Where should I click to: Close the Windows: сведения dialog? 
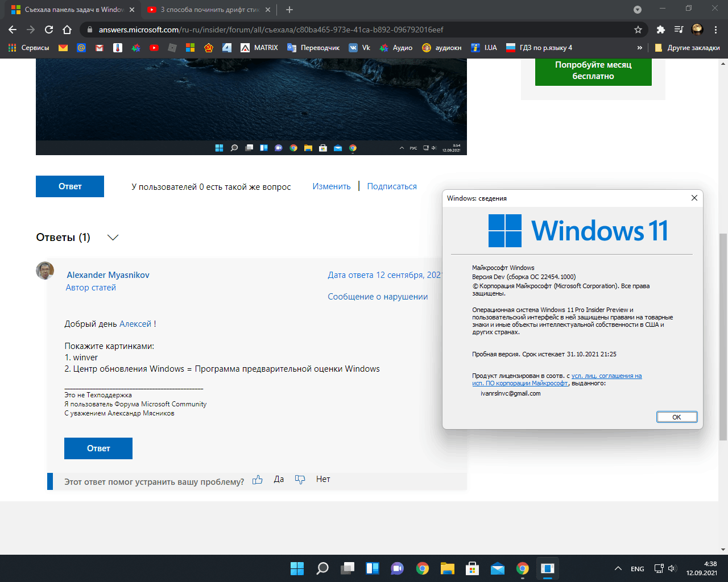tap(694, 198)
